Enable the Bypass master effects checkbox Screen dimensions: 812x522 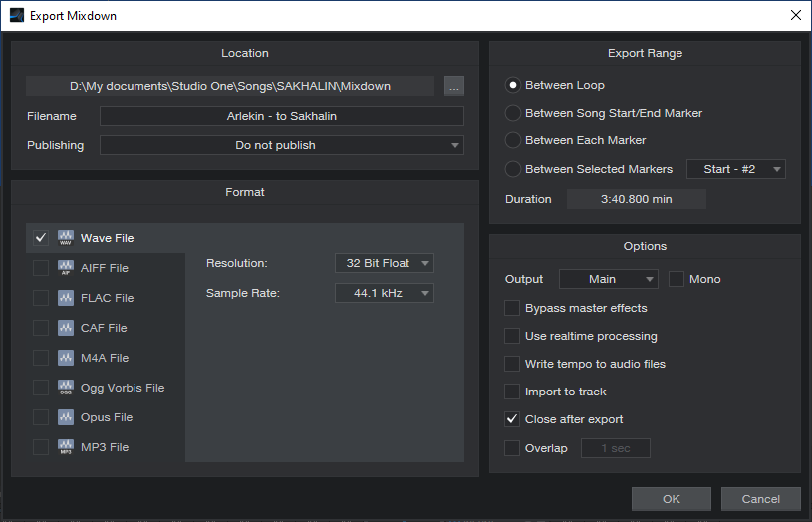(512, 308)
